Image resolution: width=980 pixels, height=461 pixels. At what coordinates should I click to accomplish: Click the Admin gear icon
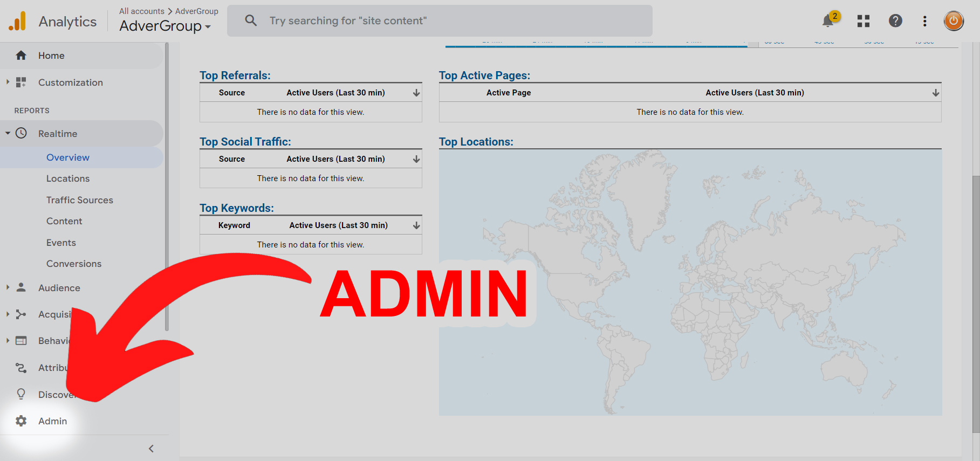(x=21, y=421)
